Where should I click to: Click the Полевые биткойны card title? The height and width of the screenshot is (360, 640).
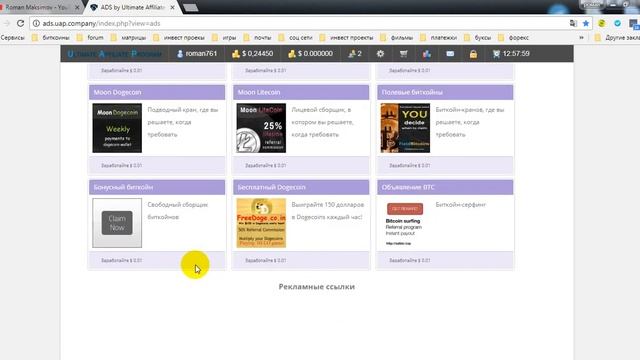(x=412, y=92)
